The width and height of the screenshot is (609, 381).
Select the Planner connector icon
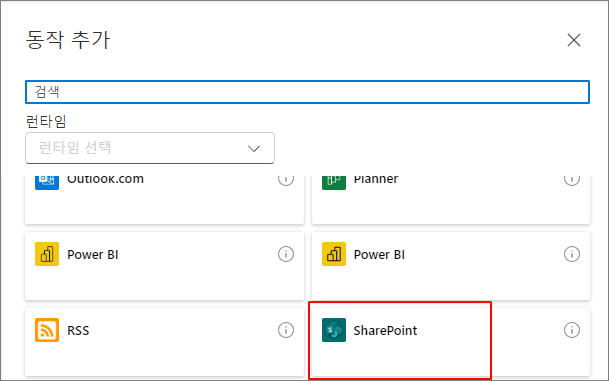(x=334, y=182)
